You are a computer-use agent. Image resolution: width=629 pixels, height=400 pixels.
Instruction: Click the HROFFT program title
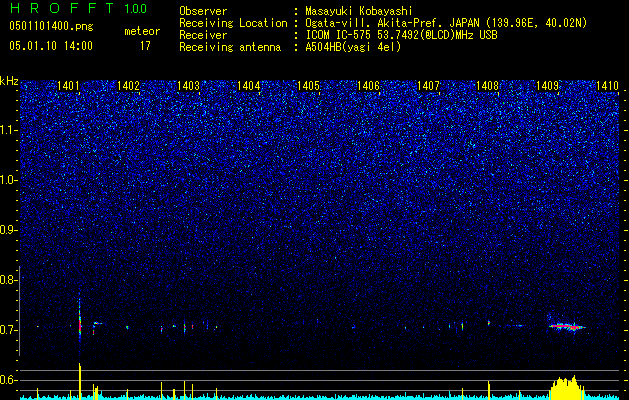coord(61,8)
